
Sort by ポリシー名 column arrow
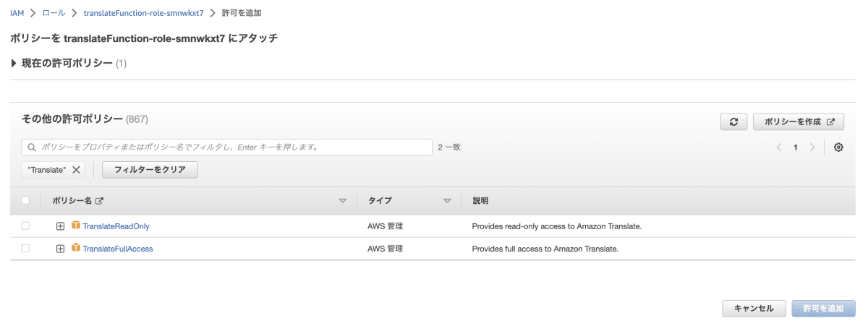(343, 201)
